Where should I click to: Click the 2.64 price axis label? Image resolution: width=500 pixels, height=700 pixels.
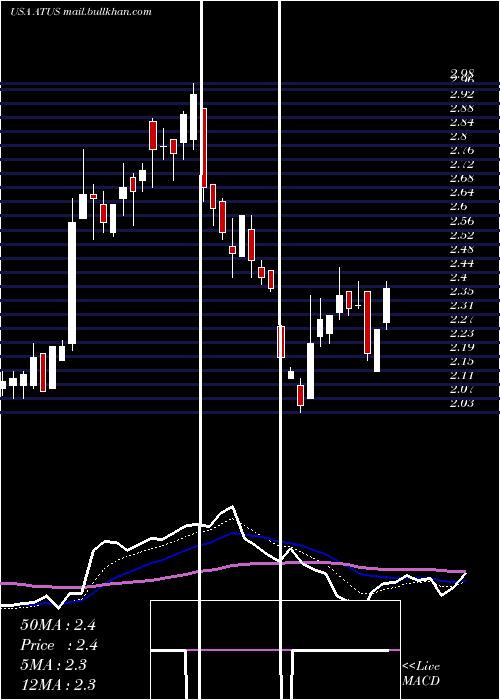pyautogui.click(x=462, y=192)
